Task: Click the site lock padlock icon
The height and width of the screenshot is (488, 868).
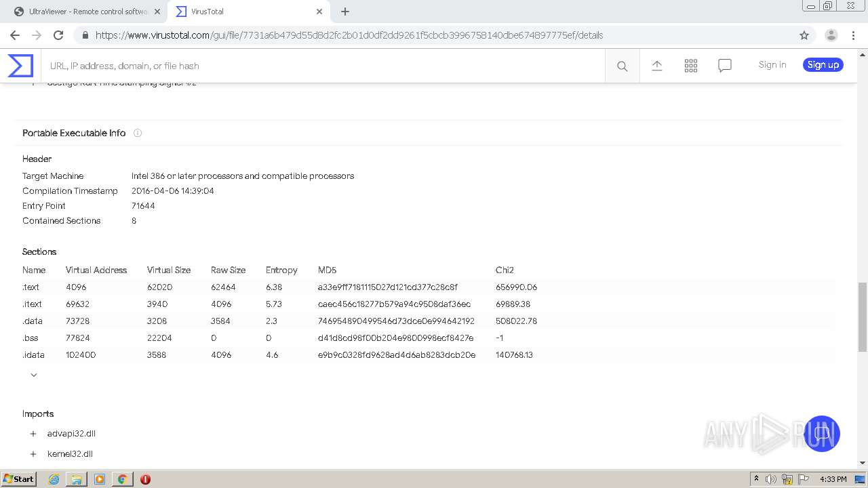Action: [x=85, y=35]
